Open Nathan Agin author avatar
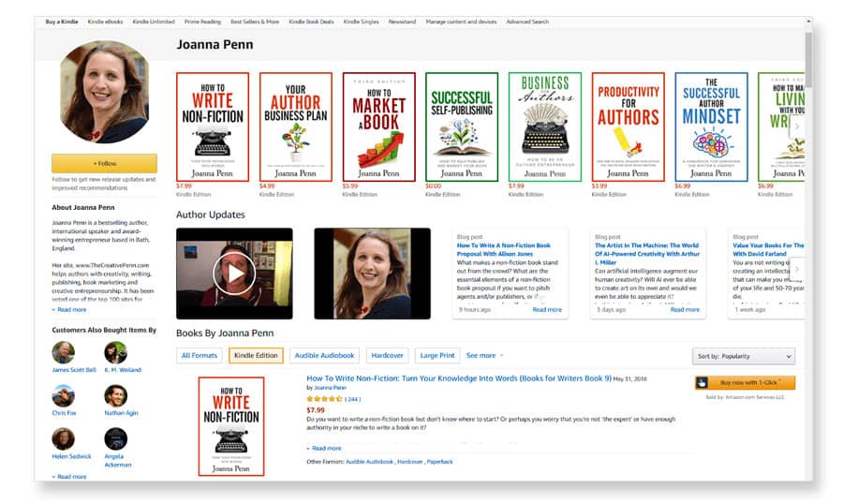This screenshot has height=504, width=843. coord(115,395)
